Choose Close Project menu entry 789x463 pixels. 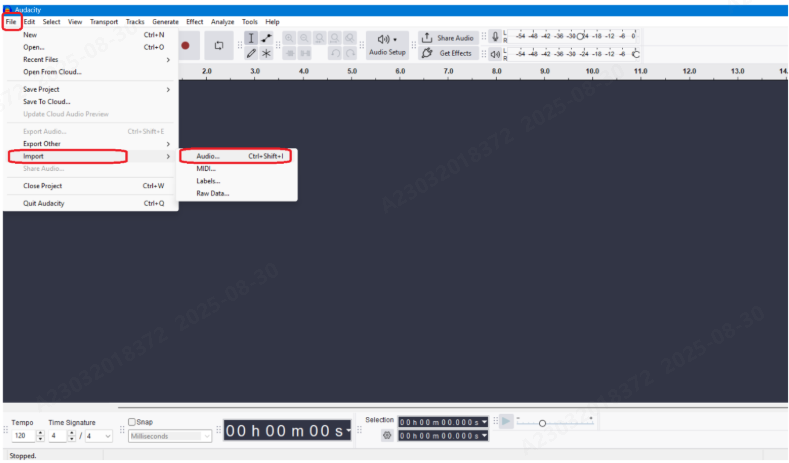tap(91, 186)
